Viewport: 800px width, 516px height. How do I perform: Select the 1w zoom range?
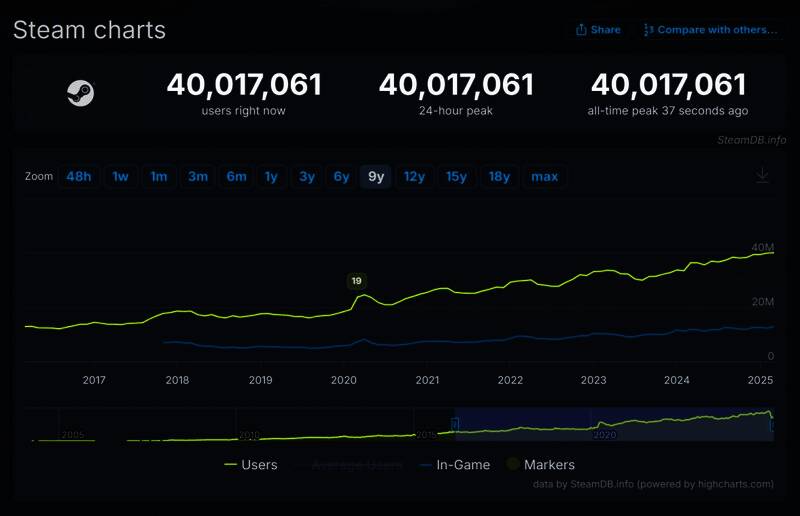tap(120, 177)
